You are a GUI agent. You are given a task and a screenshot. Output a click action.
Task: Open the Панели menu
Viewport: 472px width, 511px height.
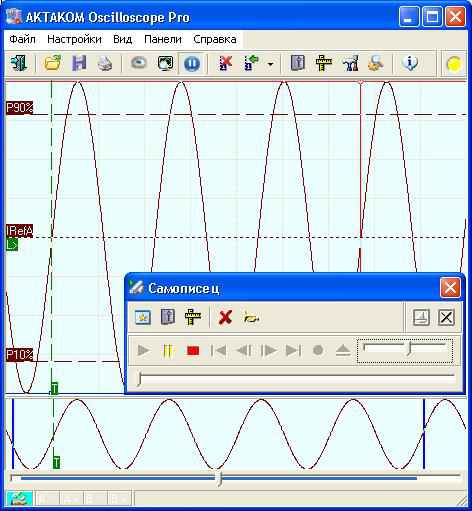pos(163,39)
